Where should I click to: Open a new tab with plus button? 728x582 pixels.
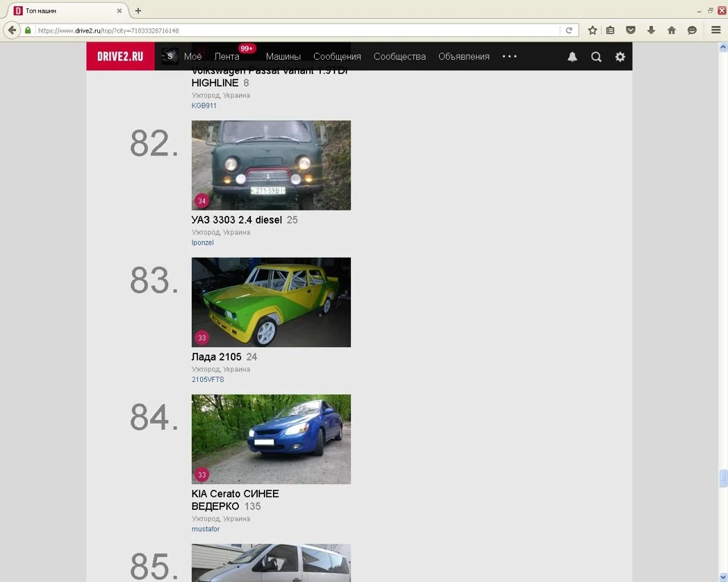(x=138, y=11)
